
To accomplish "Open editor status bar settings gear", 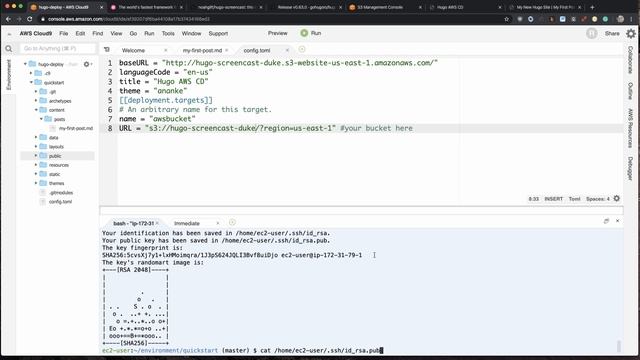I will point(617,198).
